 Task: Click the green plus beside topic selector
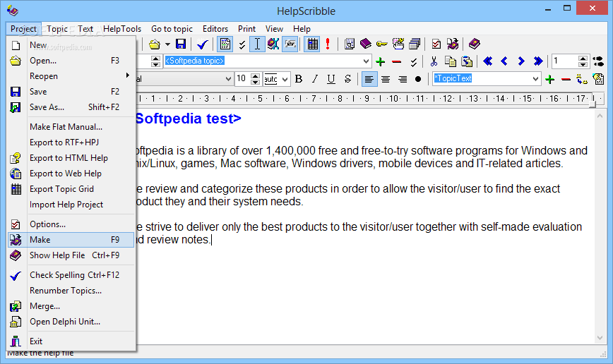click(x=381, y=61)
